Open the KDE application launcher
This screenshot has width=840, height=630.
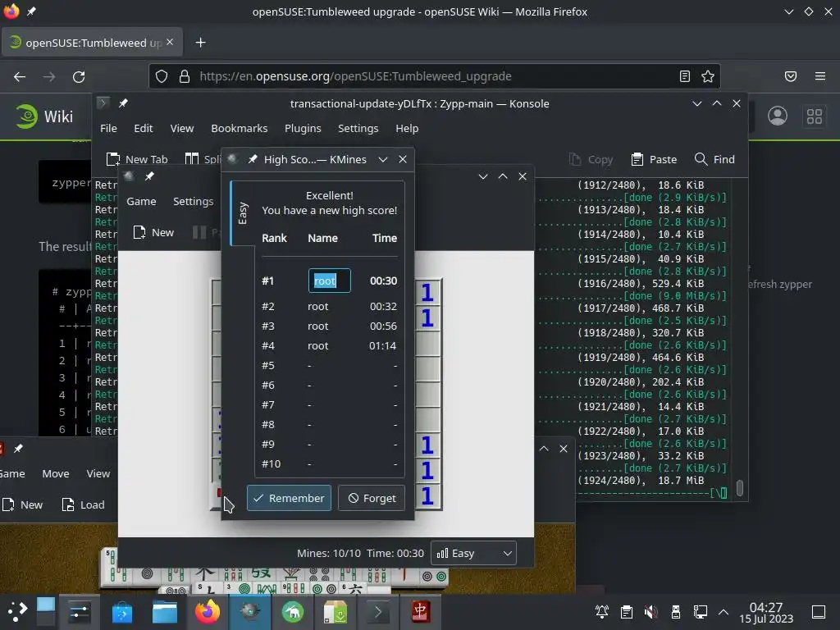click(17, 612)
